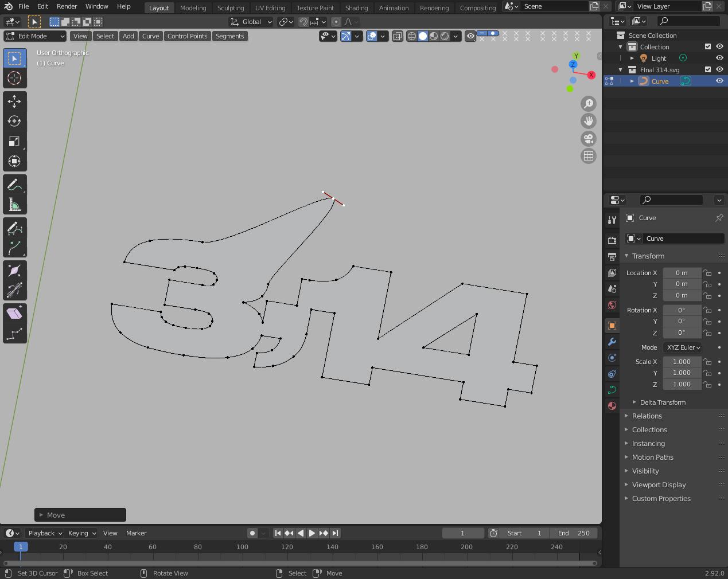Open the Modifier properties wrench tab

point(612,342)
